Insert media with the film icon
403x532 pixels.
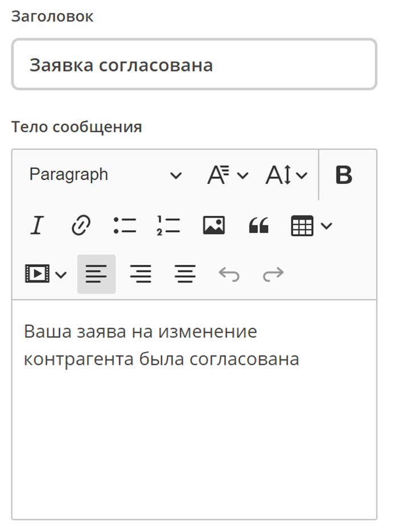[x=37, y=274]
